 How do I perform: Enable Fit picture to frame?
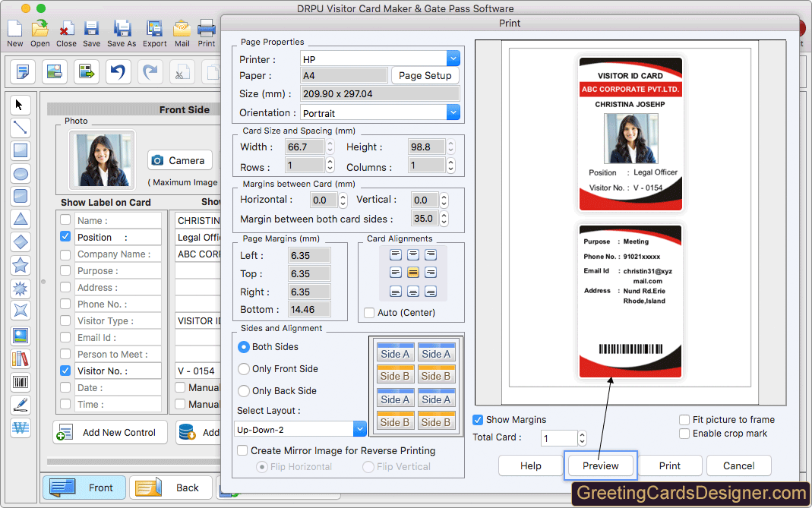pyautogui.click(x=684, y=419)
